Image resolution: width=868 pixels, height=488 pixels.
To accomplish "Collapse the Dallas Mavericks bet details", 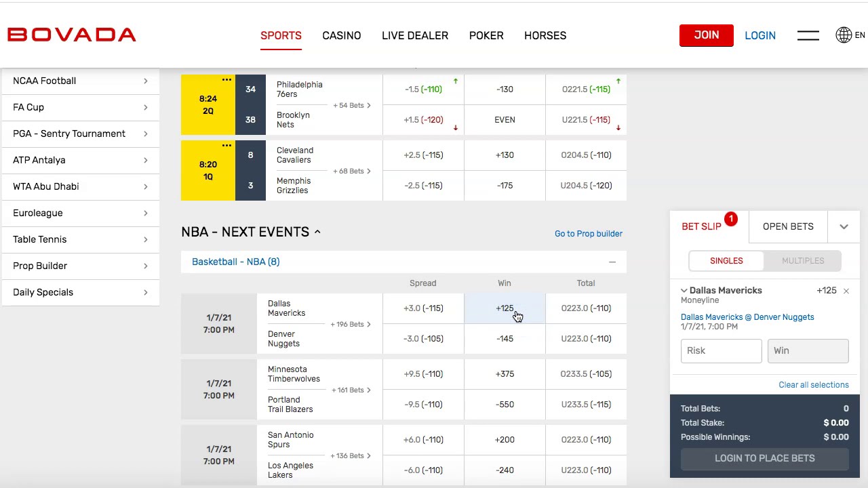I will (684, 290).
